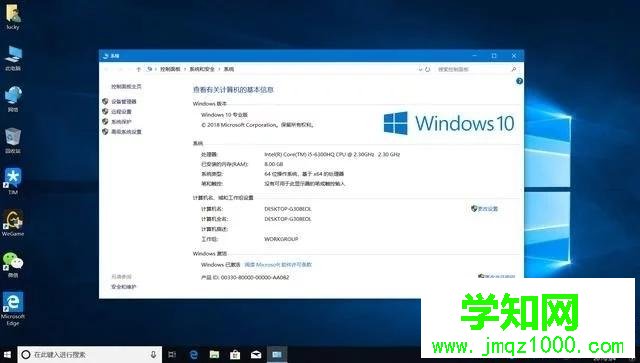
Task: Select the installed RAM value 8.00 GB
Action: click(x=274, y=164)
